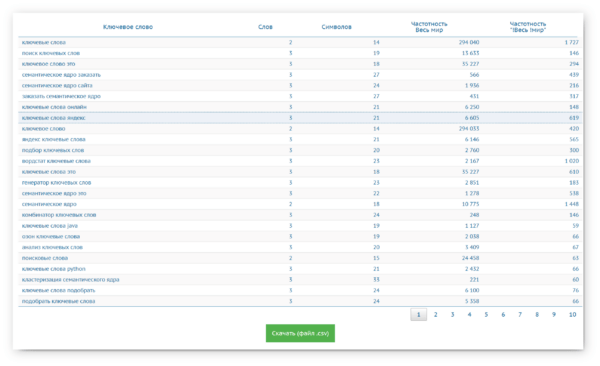Screen dimensions: 600x366
Task: Go to results page 3
Action: (452, 315)
